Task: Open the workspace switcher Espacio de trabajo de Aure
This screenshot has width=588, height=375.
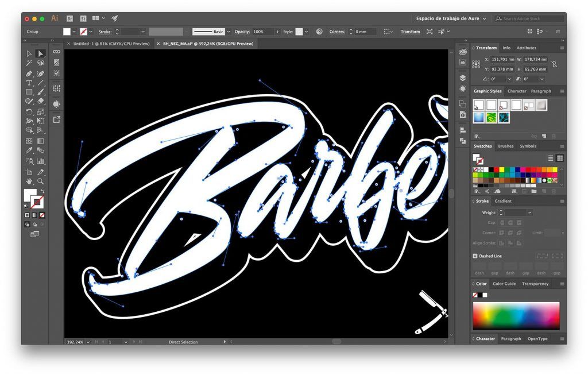Action: click(x=451, y=18)
